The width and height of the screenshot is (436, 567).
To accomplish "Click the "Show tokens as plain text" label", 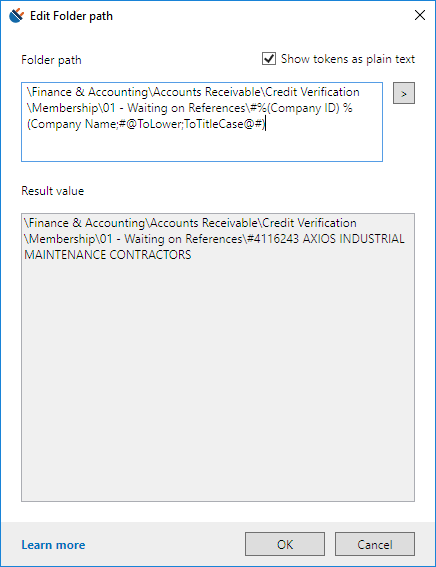I will [x=348, y=59].
